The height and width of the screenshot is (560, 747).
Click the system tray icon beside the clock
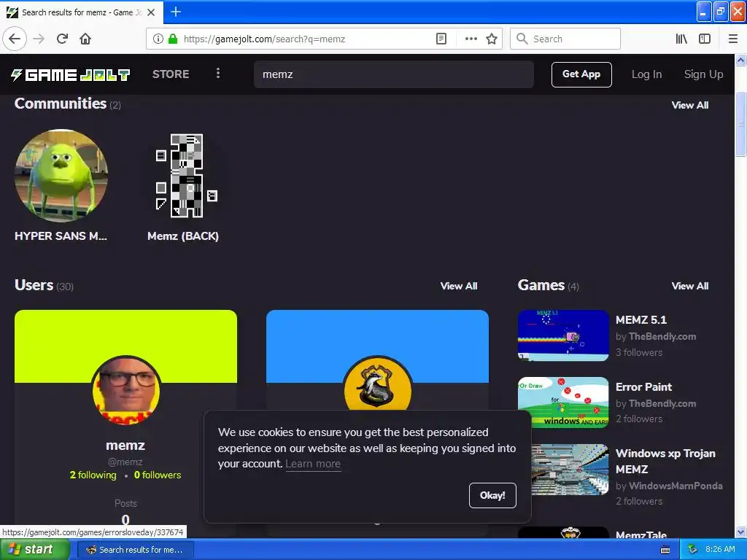(692, 550)
